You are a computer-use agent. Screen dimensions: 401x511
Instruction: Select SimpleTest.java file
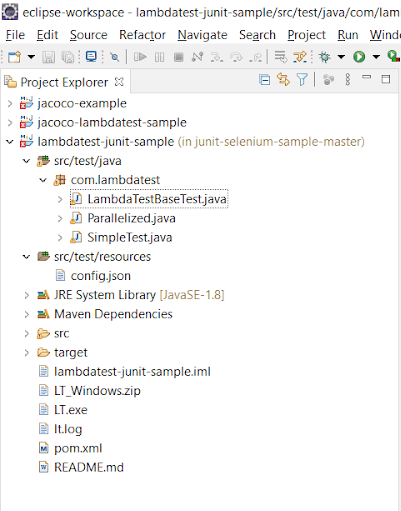click(130, 237)
